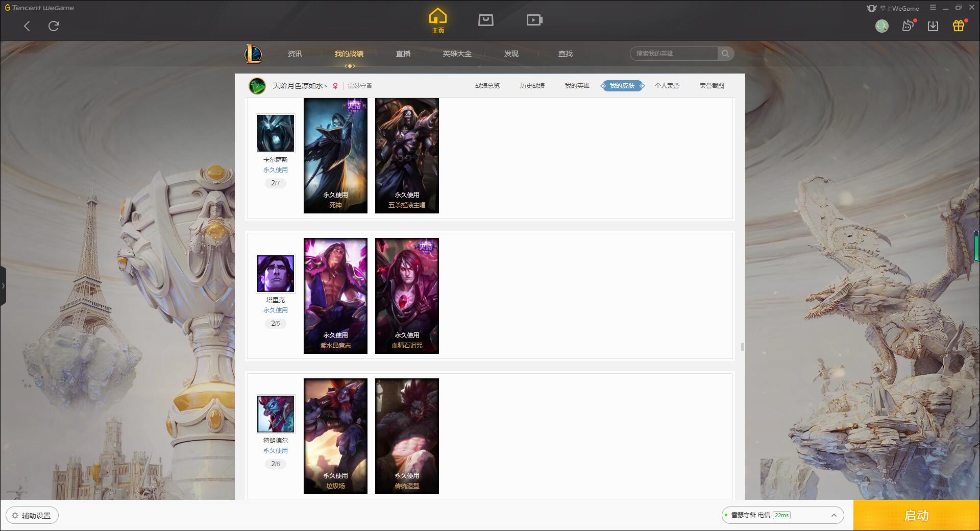Open the 英雄大全 tab
Screen dimensions: 980x531
tap(457, 54)
